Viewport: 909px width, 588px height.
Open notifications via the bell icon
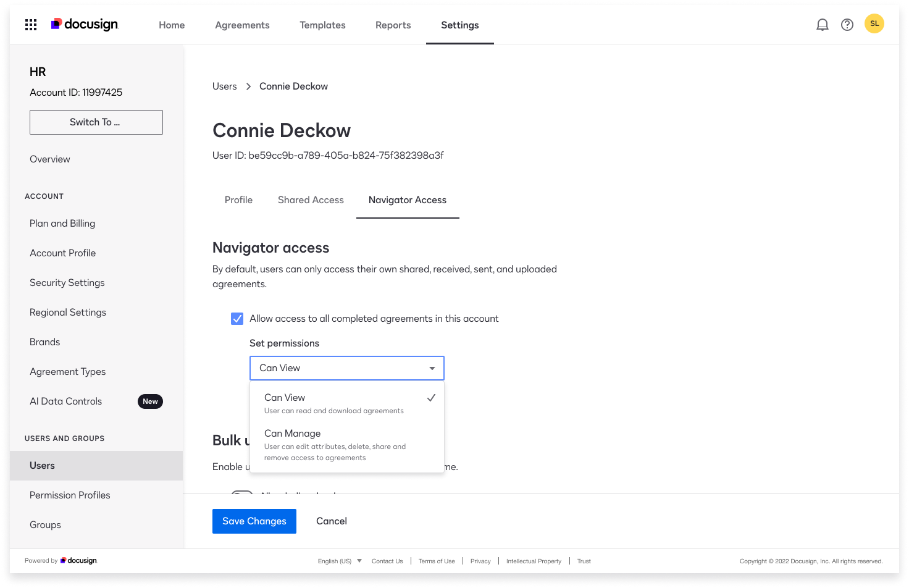822,24
